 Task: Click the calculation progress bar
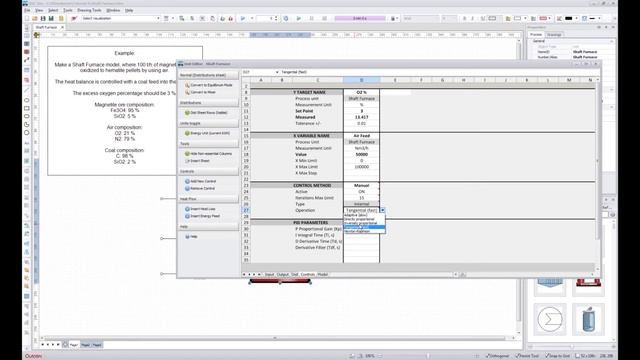360,18
